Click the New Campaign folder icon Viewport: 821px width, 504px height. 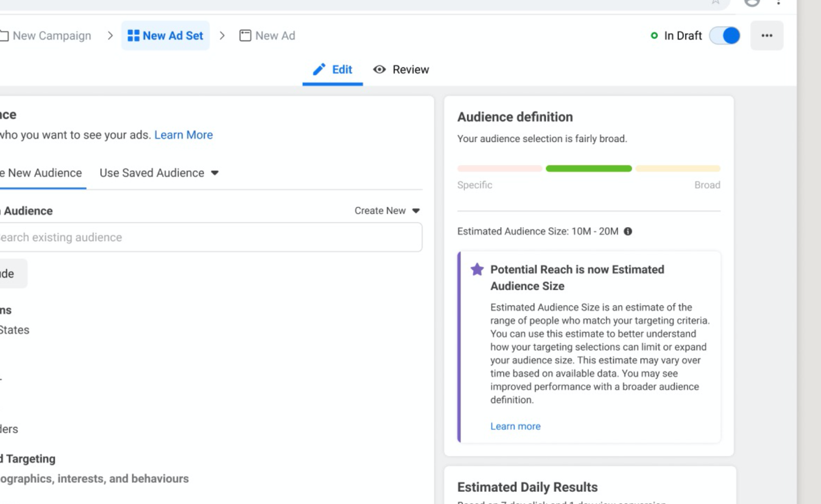tap(5, 35)
